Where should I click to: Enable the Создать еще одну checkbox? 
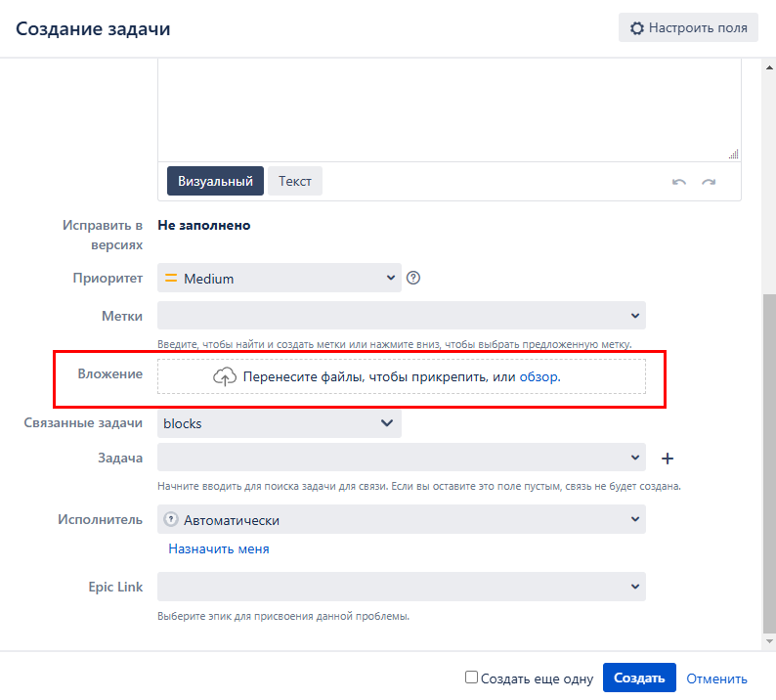pos(471,678)
